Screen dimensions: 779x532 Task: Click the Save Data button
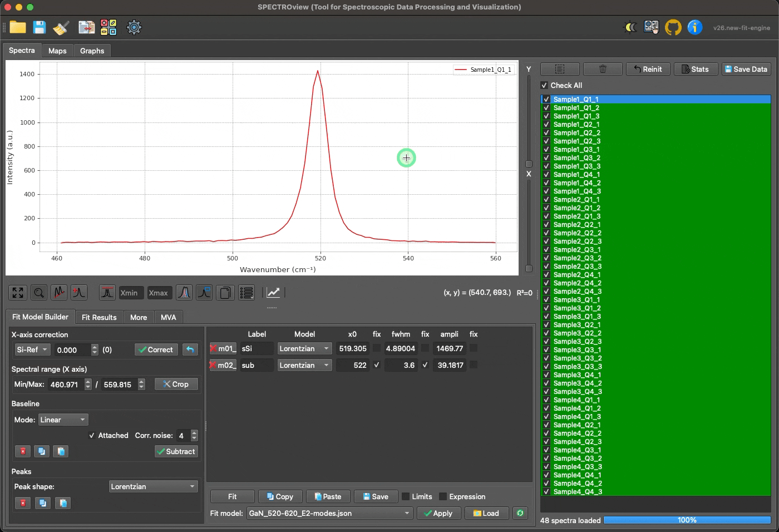746,69
